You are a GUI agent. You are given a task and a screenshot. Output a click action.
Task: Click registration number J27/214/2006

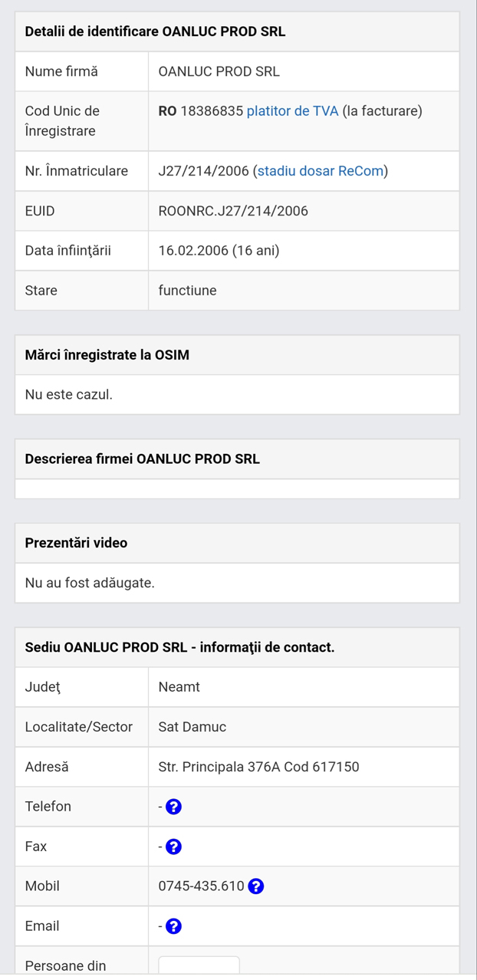tap(202, 171)
